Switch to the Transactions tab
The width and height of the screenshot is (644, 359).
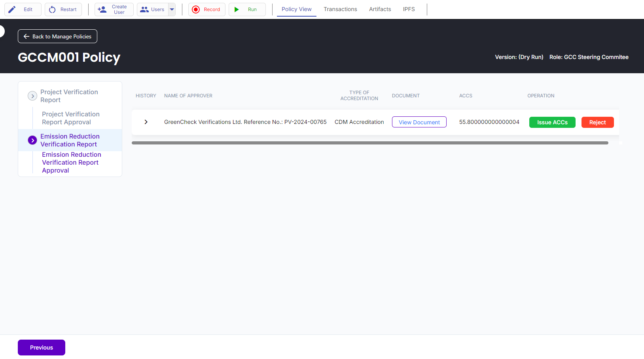point(340,9)
